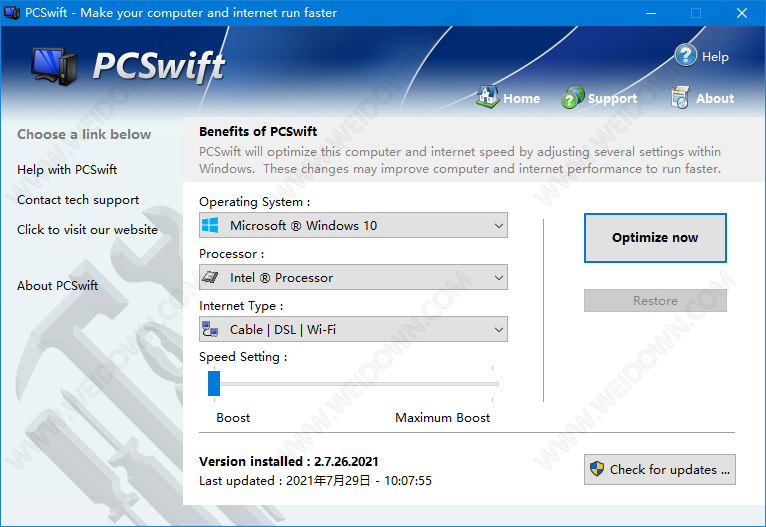
Task: Click Check for updates button
Action: pyautogui.click(x=660, y=469)
